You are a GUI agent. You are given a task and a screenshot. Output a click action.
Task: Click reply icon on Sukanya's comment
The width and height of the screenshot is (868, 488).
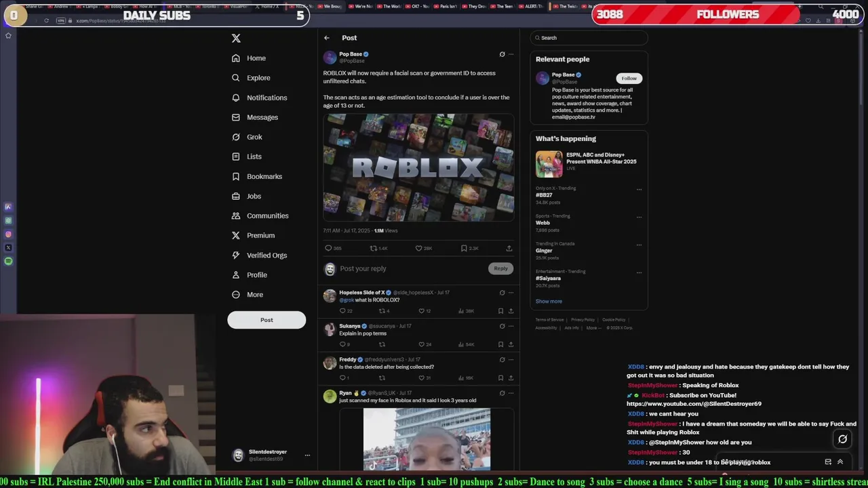[x=342, y=344]
